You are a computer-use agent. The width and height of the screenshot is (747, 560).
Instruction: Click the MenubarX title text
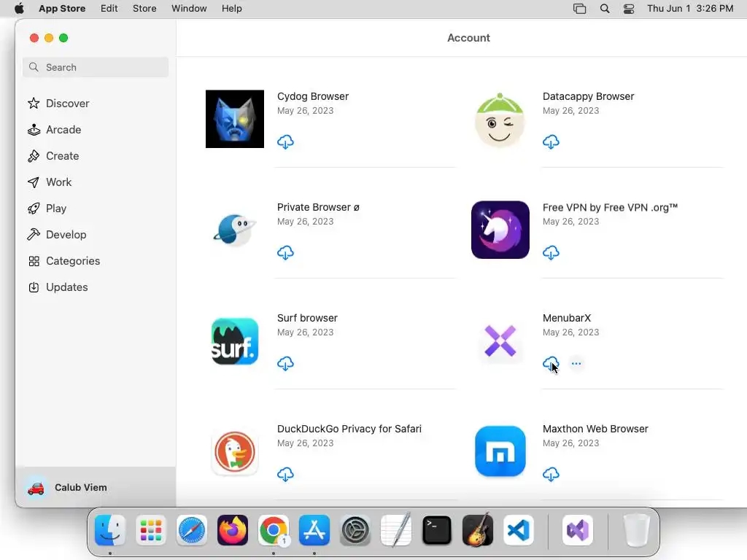coord(566,318)
